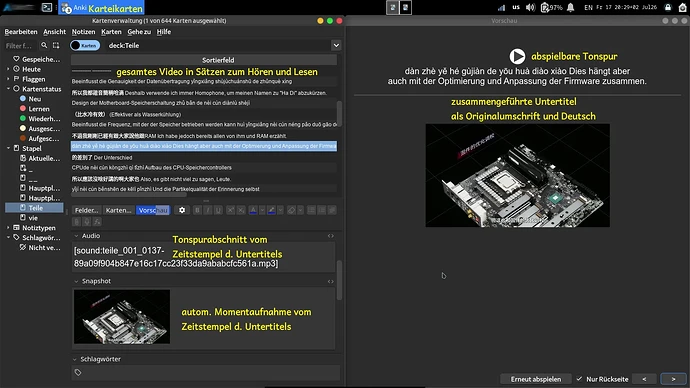
Task: Open editor options gear icon
Action: [x=182, y=210]
